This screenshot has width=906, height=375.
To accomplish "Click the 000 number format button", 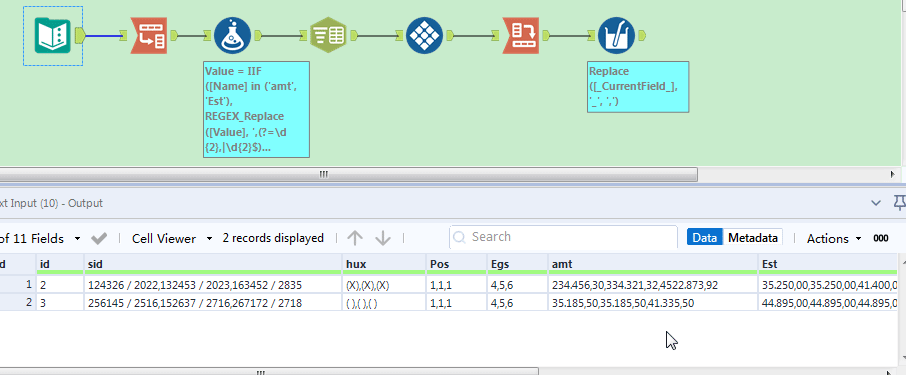I will click(x=881, y=238).
